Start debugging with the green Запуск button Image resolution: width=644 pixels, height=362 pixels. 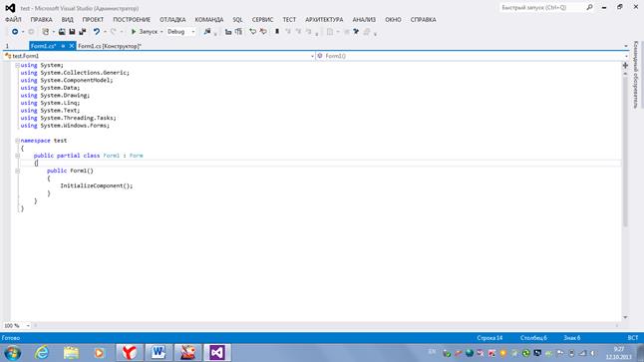145,32
